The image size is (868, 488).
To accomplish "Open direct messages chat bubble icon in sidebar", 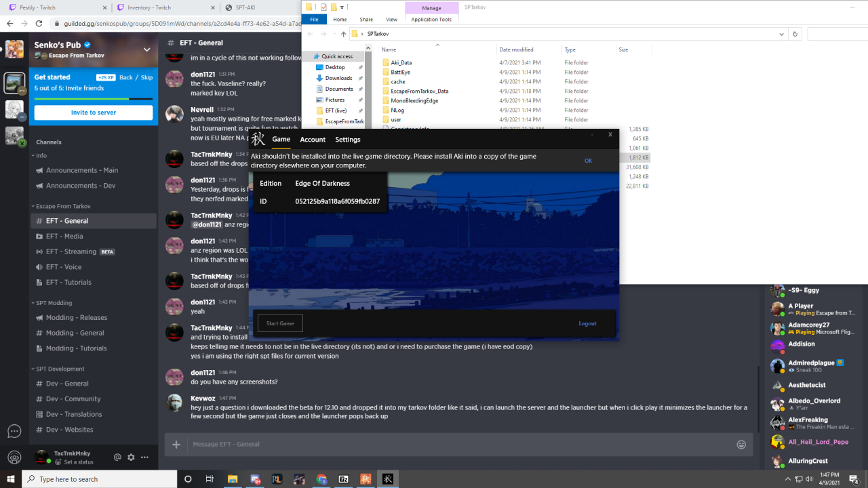I will [x=14, y=431].
